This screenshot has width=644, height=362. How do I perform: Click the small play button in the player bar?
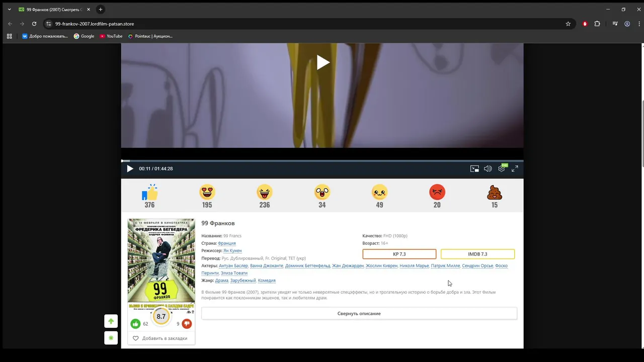coord(130,169)
